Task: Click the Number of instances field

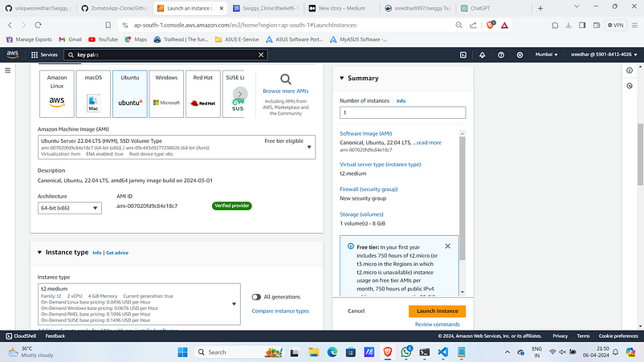Action: pyautogui.click(x=402, y=112)
